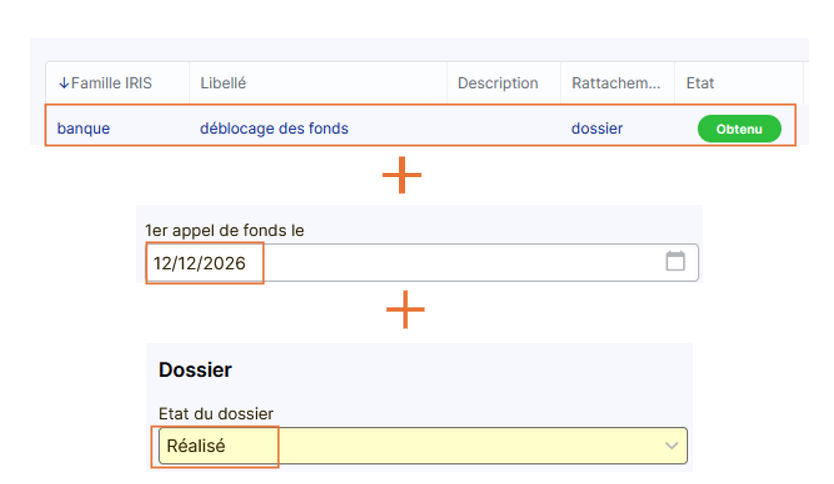Screen dimensions: 834x484
Task: Click the 12/12/2026 date input field
Action: coord(400,263)
